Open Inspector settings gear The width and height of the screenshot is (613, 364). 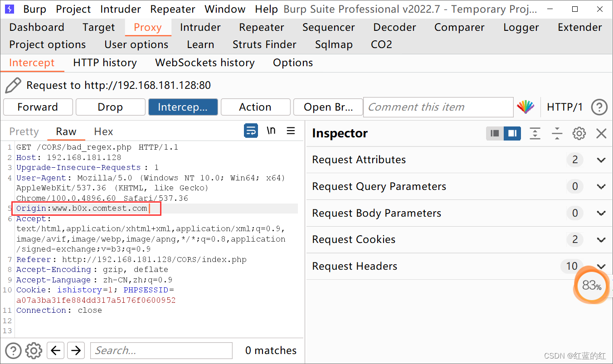coord(579,133)
